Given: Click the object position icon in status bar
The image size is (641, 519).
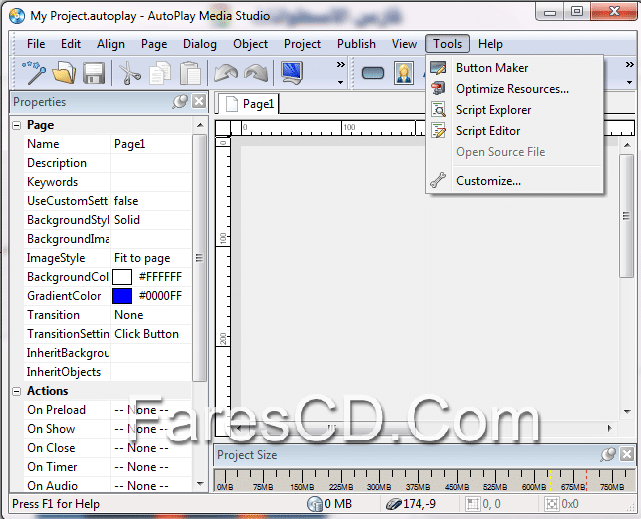Looking at the screenshot, I should coord(473,504).
